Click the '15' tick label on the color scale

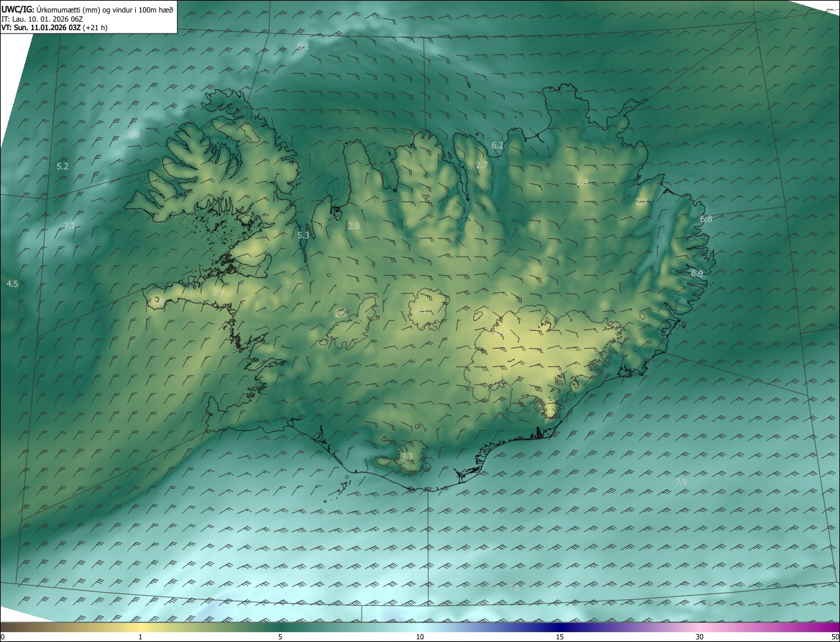(x=560, y=637)
